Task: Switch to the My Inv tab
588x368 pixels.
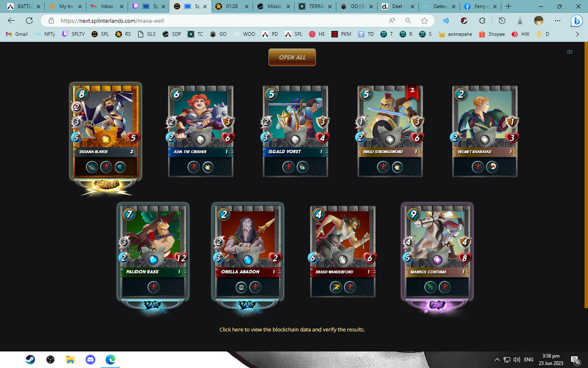Action: 64,6
